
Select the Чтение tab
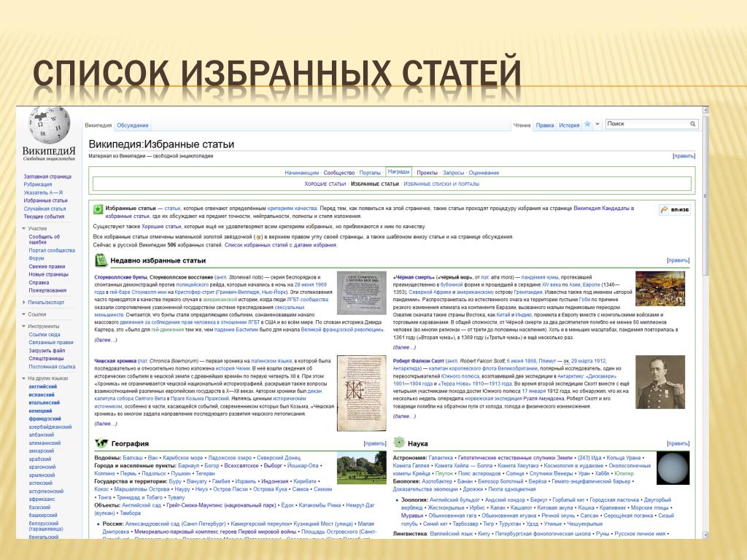coord(522,125)
